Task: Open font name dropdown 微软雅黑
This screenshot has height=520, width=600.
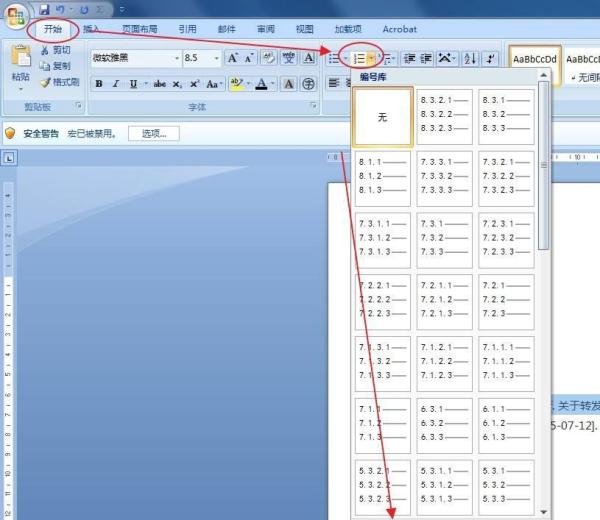Action: [176, 58]
